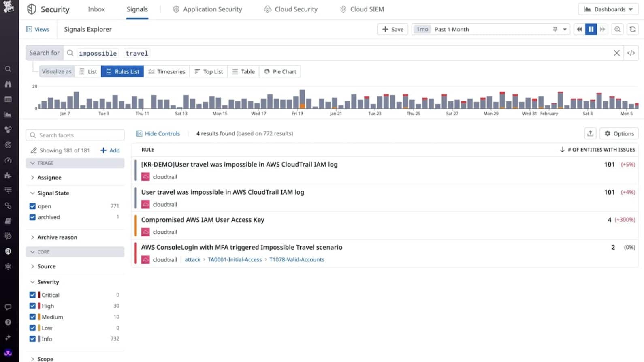644x362 pixels.
Task: Step back in time with rewind icon
Action: (580, 29)
